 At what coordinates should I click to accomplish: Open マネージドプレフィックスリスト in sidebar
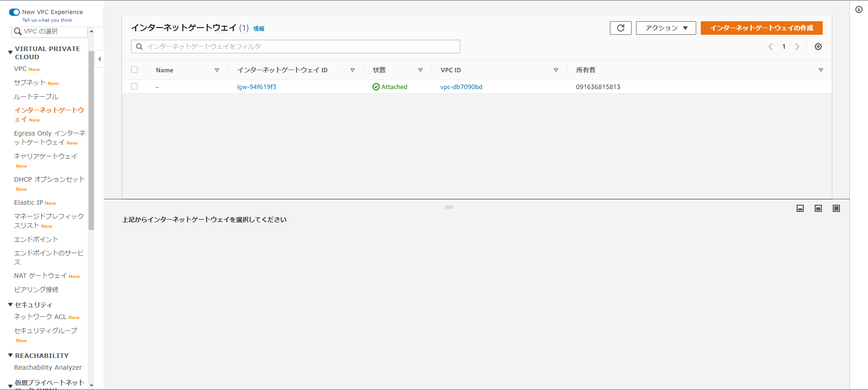(49, 221)
